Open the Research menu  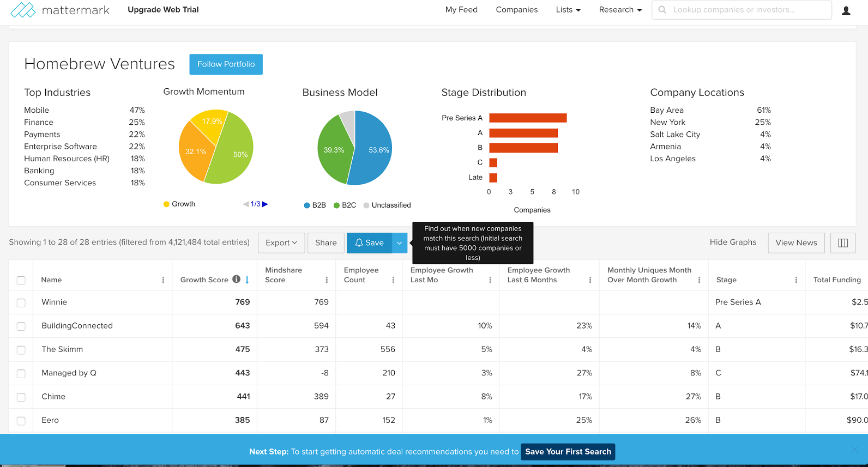620,10
